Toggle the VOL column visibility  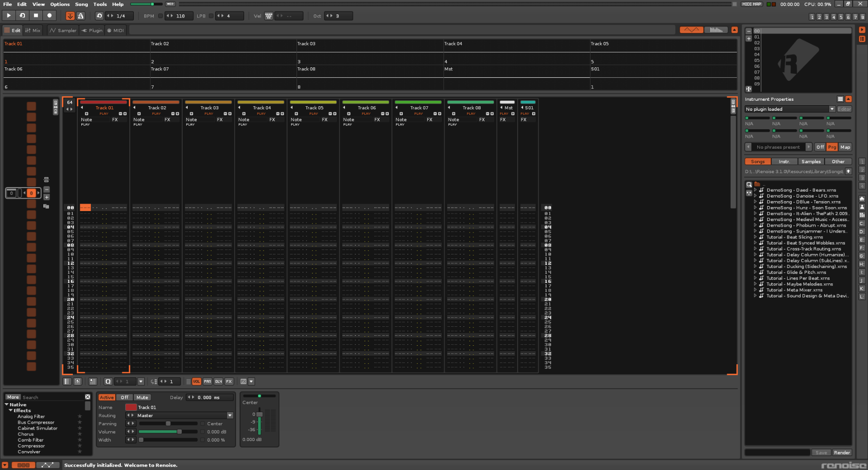tap(197, 382)
